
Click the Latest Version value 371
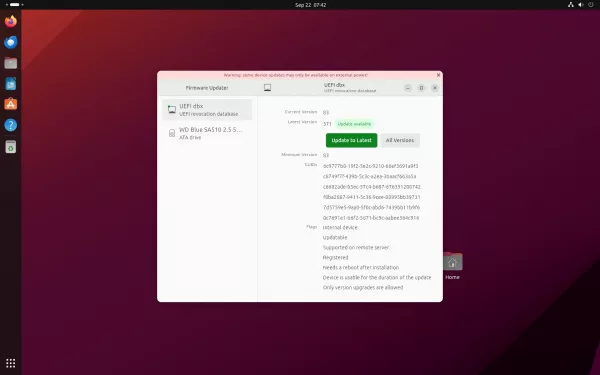tap(327, 124)
